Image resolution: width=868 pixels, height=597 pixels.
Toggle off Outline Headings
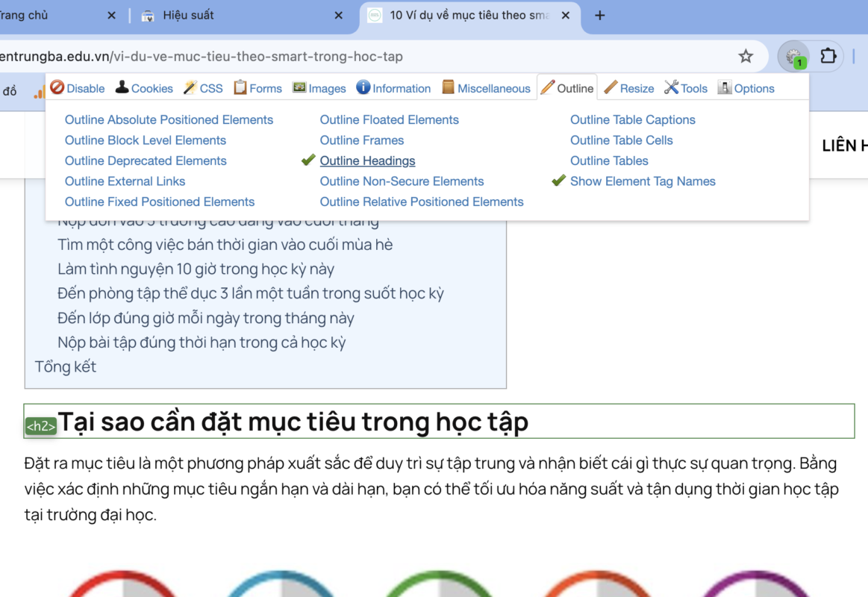click(367, 160)
